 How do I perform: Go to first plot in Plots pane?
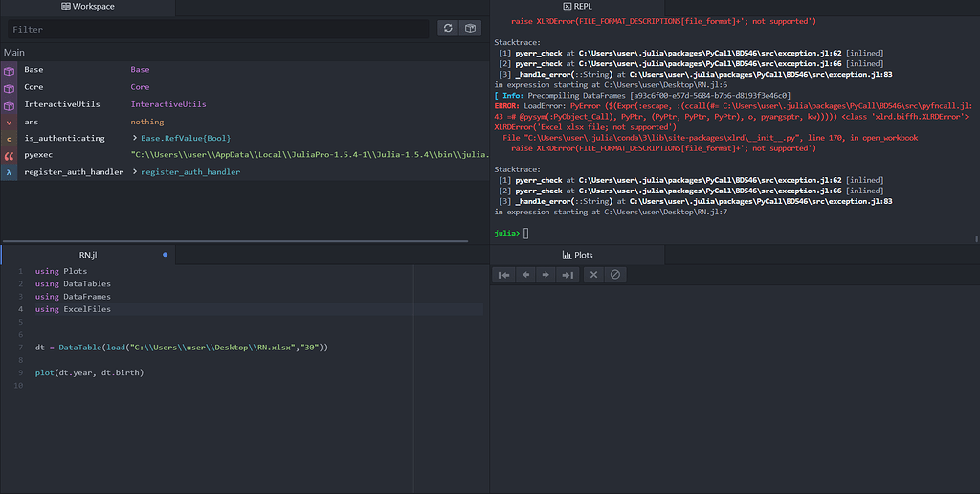[x=503, y=275]
